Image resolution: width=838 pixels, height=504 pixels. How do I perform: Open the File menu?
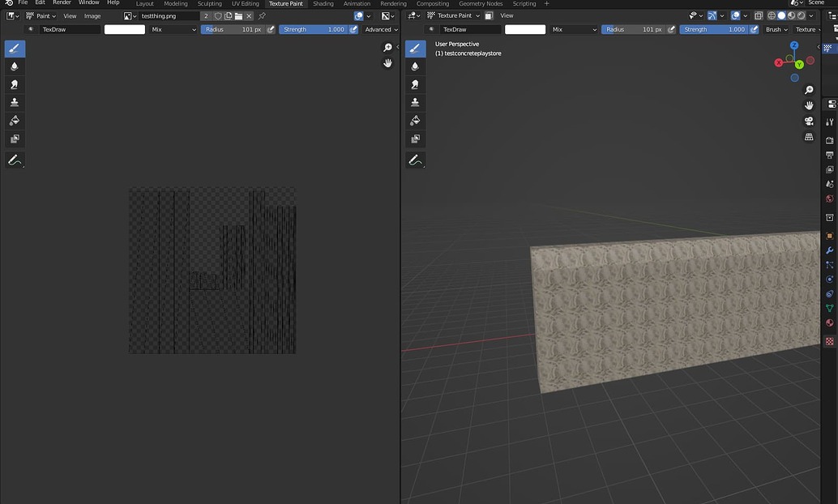(23, 2)
